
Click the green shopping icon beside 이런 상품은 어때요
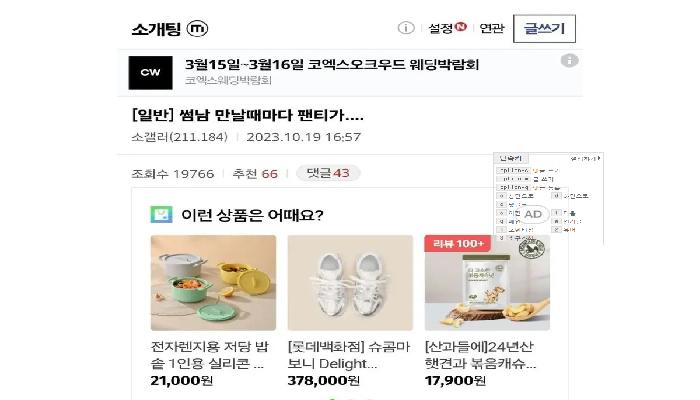pyautogui.click(x=161, y=215)
